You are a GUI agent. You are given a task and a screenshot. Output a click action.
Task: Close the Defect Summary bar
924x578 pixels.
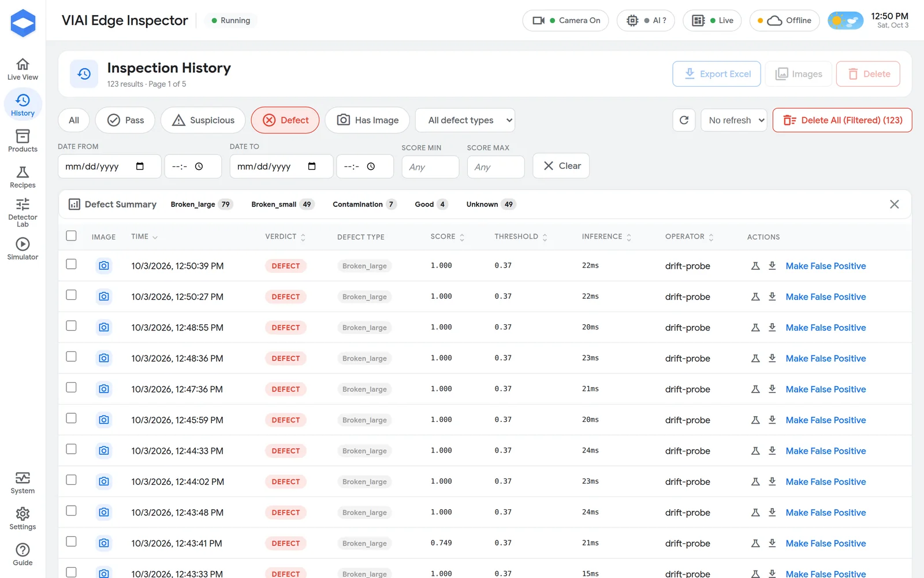894,204
